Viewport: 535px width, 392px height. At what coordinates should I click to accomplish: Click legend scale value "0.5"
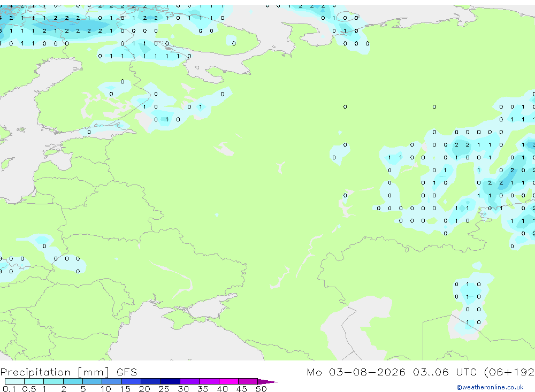[29, 389]
